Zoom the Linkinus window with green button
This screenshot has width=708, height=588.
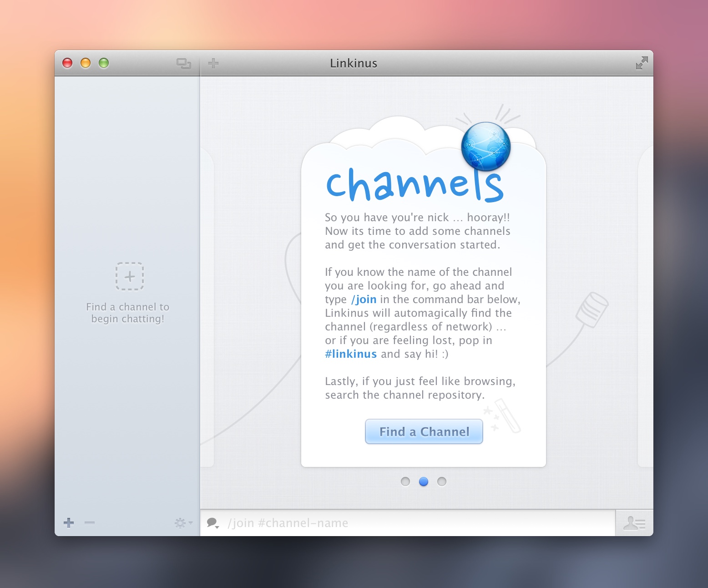(x=104, y=63)
